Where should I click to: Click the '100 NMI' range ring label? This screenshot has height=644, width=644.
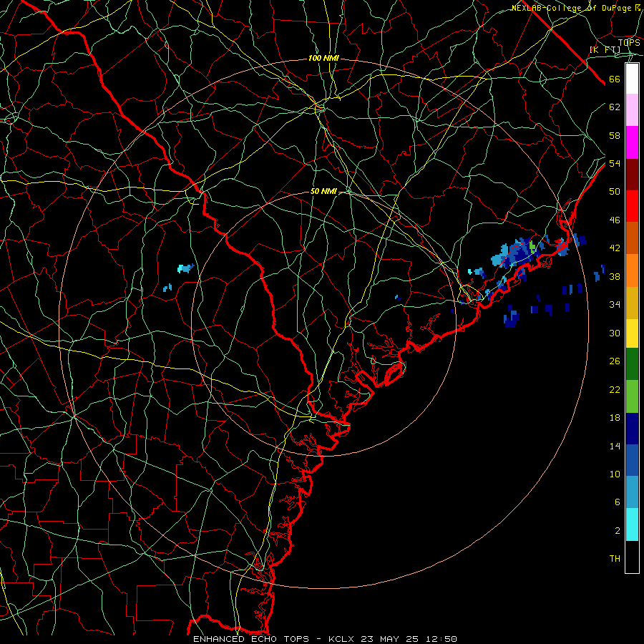coord(323,59)
